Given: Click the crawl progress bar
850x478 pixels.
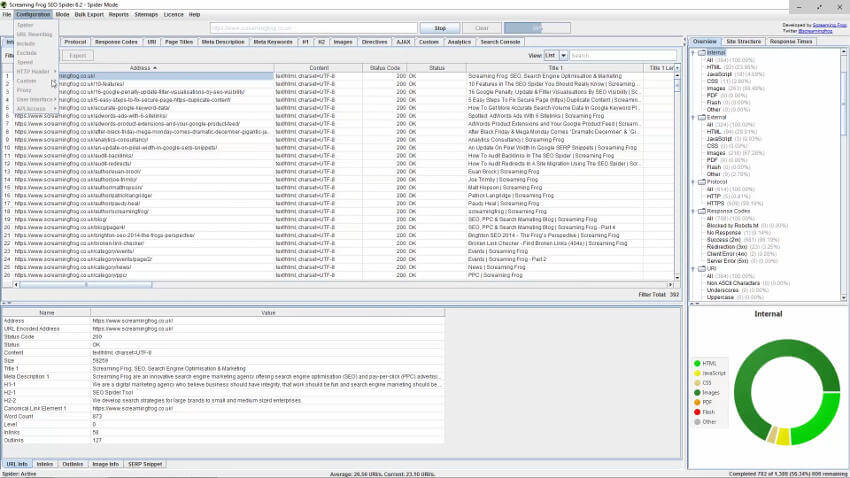Looking at the screenshot, I should (x=537, y=28).
